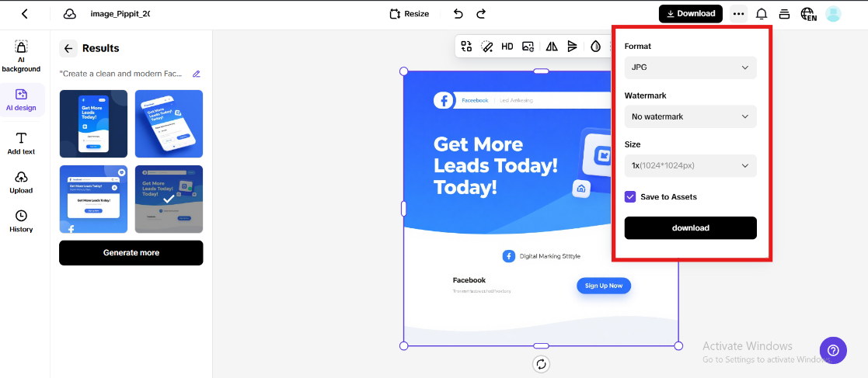Flip the image horizontally
Screen dimensions: 868x378
pos(552,47)
